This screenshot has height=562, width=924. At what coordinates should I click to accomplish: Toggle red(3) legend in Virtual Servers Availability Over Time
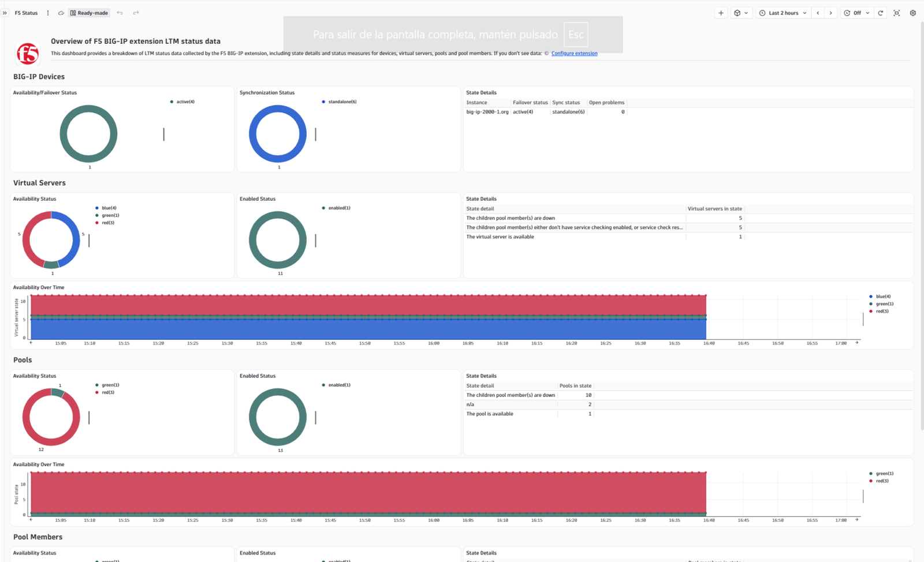pyautogui.click(x=879, y=311)
